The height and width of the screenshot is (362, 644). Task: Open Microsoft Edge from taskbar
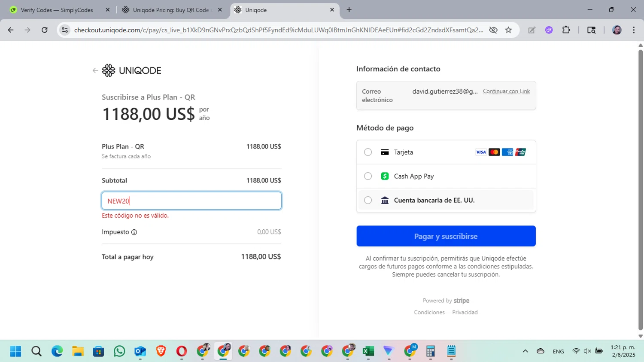click(x=57, y=351)
